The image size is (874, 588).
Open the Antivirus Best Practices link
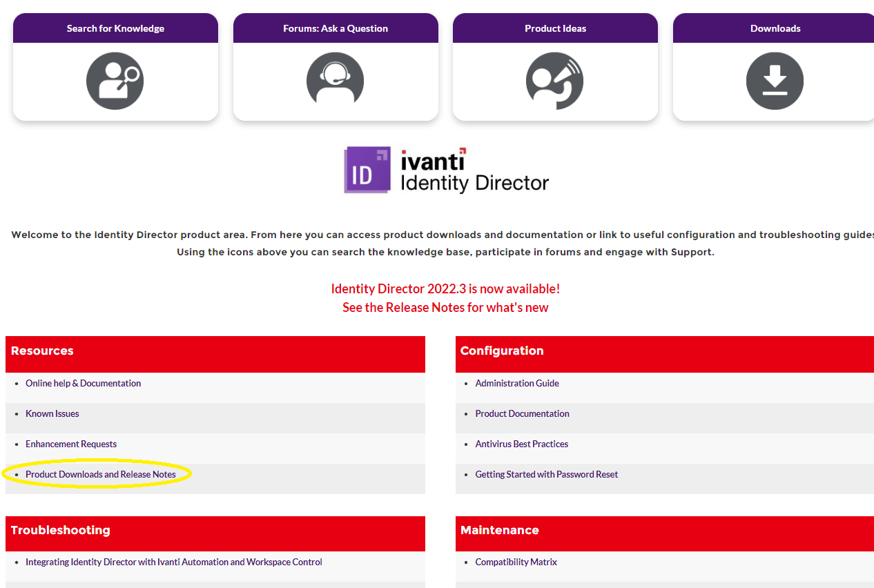[x=521, y=444]
